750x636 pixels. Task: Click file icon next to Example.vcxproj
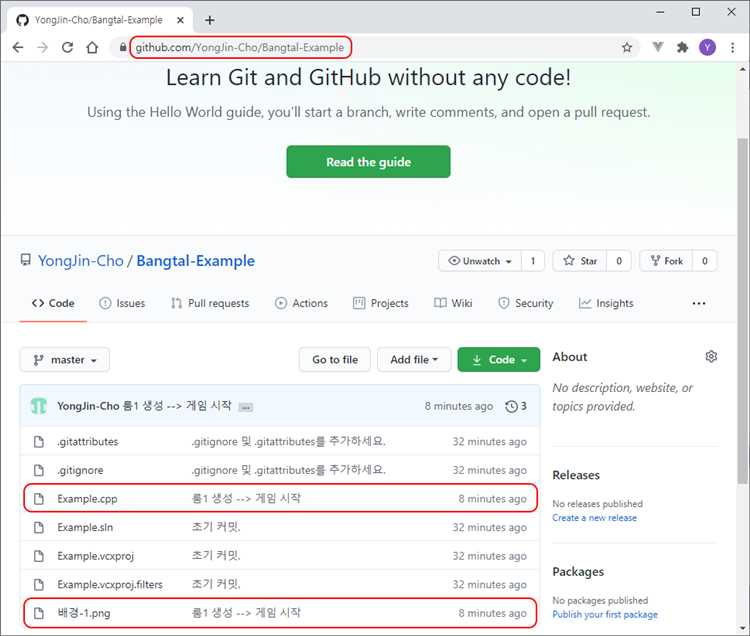point(39,556)
